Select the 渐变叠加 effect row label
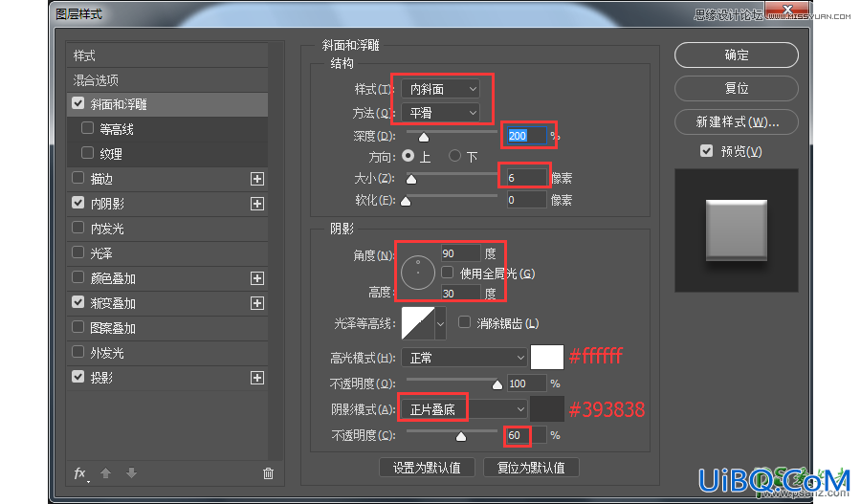Viewport: 861px width, 504px height. tap(113, 303)
